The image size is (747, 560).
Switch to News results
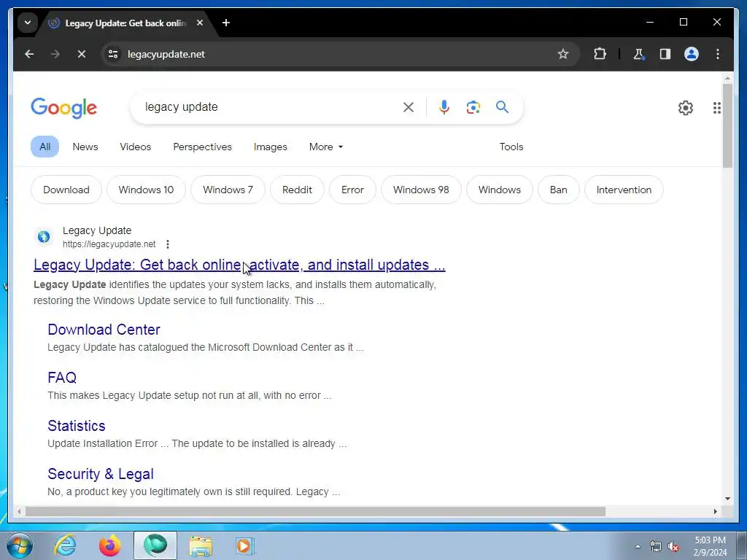[x=85, y=147]
